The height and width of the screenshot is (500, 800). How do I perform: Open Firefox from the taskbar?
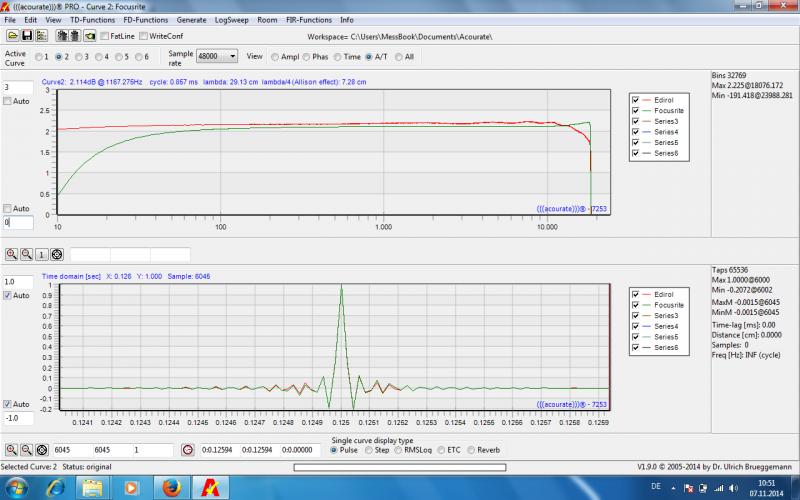point(171,488)
